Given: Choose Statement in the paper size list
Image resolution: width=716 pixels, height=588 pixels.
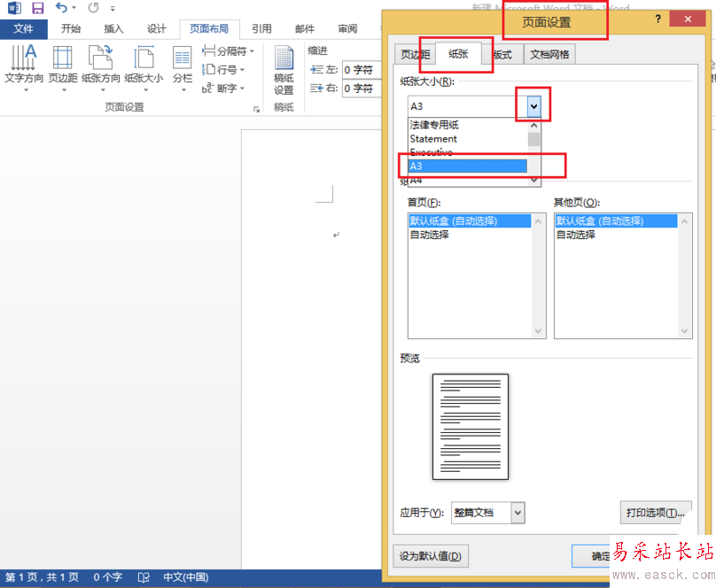Looking at the screenshot, I should tap(468, 139).
